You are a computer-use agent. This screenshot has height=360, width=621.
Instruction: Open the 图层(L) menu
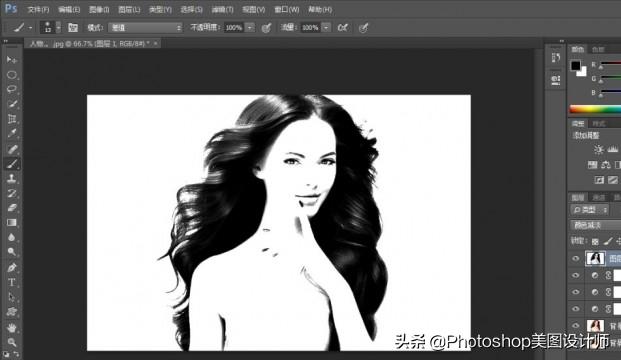pyautogui.click(x=129, y=9)
